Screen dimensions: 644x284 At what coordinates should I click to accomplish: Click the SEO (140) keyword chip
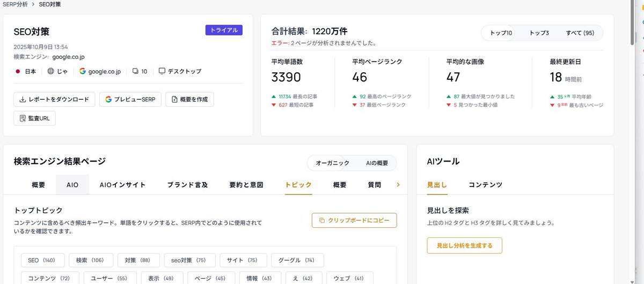click(x=43, y=260)
